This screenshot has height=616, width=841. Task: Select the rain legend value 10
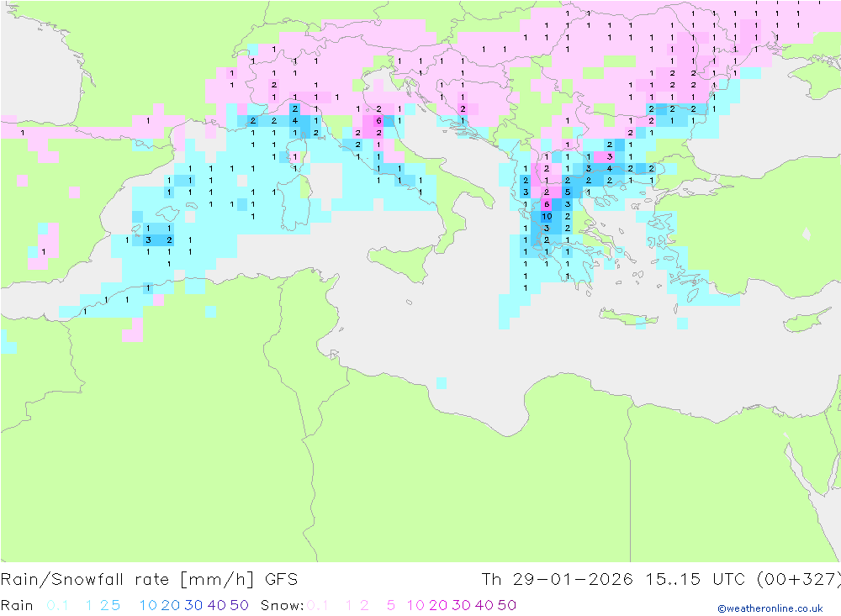(148, 605)
